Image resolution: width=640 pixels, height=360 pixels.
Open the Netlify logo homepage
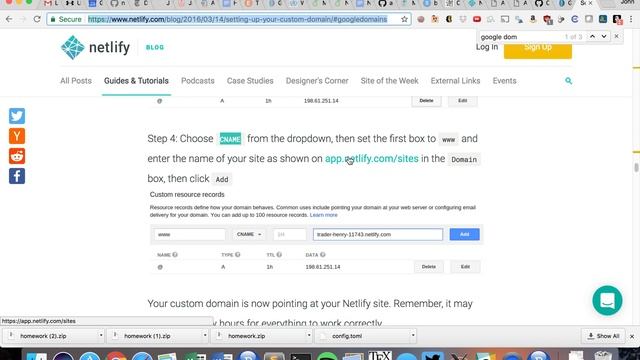pyautogui.click(x=95, y=47)
